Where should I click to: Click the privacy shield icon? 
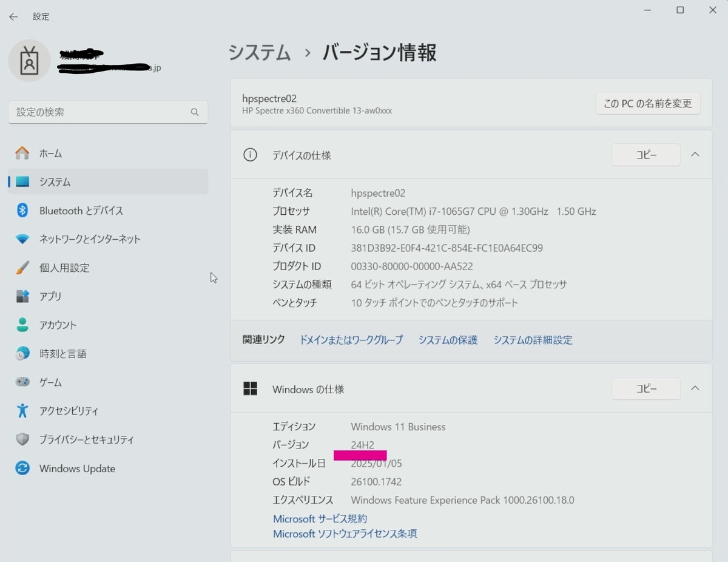pyautogui.click(x=22, y=439)
